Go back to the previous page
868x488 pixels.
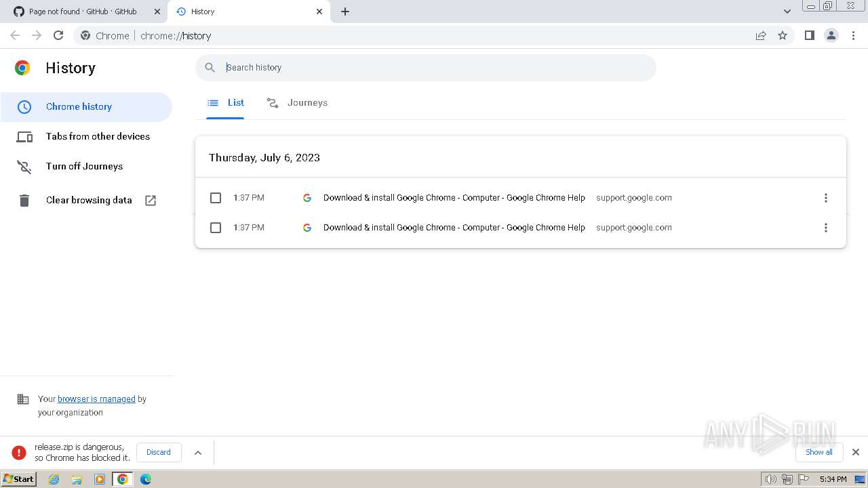pos(15,35)
